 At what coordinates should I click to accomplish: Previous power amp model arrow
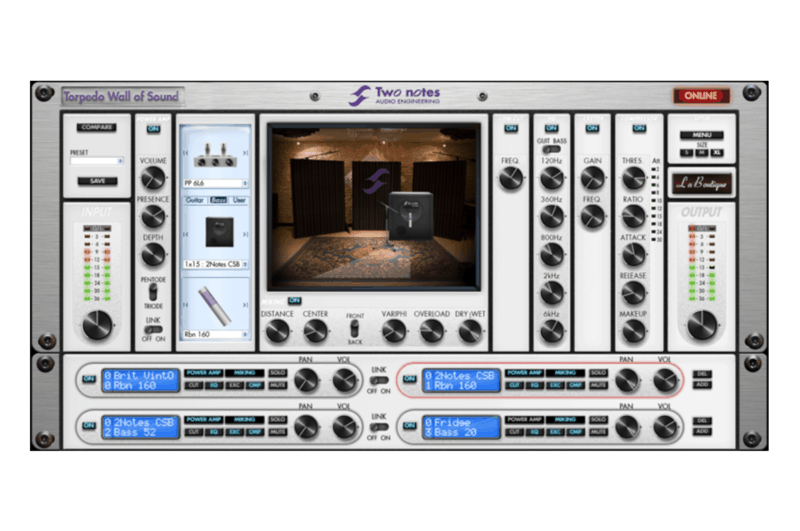tap(186, 153)
